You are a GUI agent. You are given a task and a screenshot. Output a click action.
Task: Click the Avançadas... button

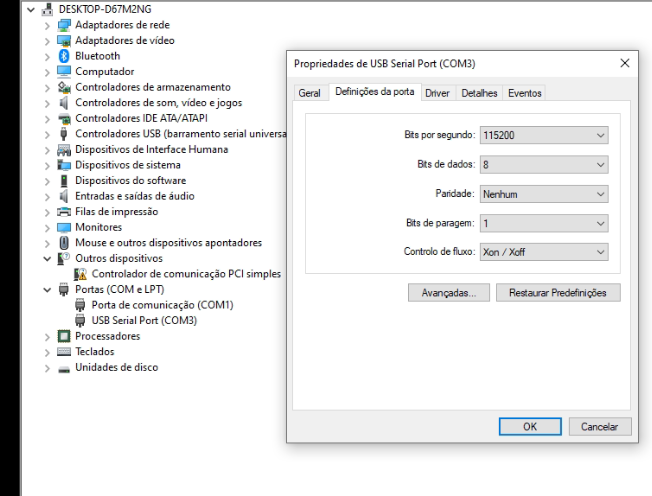click(449, 293)
